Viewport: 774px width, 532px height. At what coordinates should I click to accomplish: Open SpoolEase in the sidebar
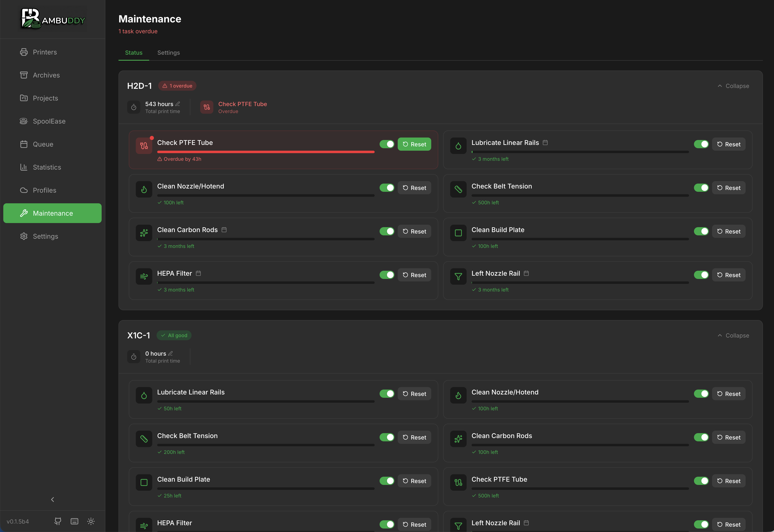pyautogui.click(x=52, y=121)
